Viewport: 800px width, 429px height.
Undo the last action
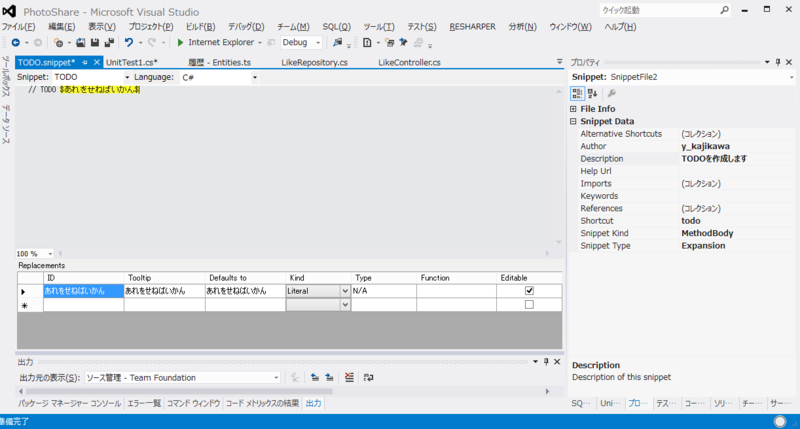[129, 43]
